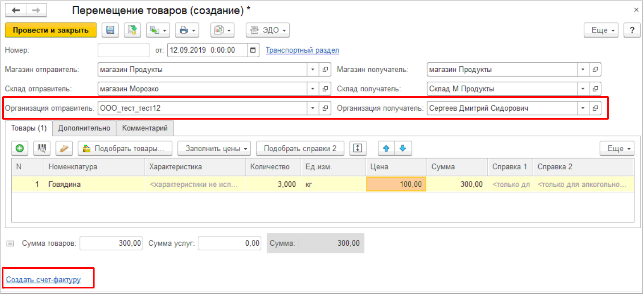Expand Организация получатель dropdown list
This screenshot has height=294, width=644.
[582, 109]
